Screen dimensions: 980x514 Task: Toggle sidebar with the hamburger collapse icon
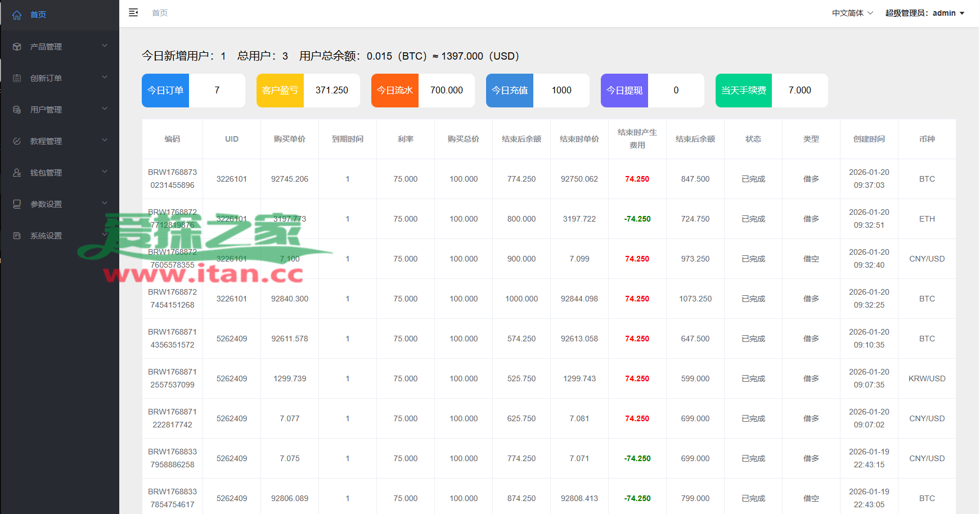[133, 12]
